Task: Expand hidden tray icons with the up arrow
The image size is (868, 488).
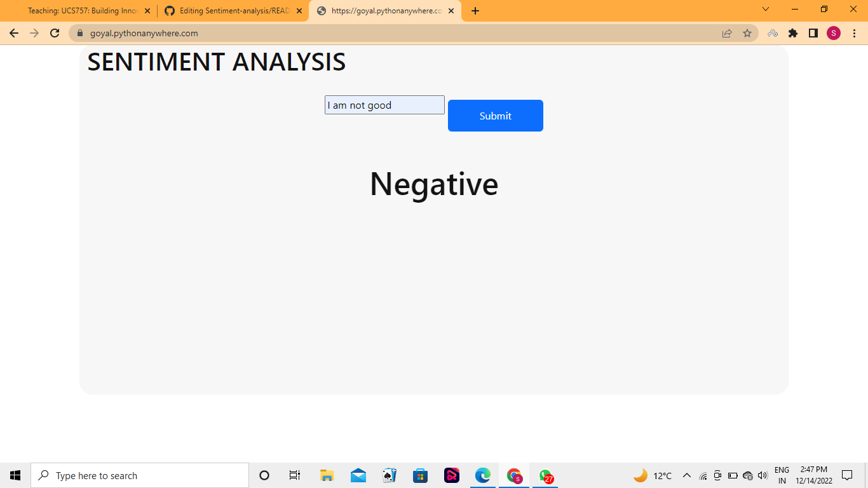Action: pyautogui.click(x=686, y=475)
